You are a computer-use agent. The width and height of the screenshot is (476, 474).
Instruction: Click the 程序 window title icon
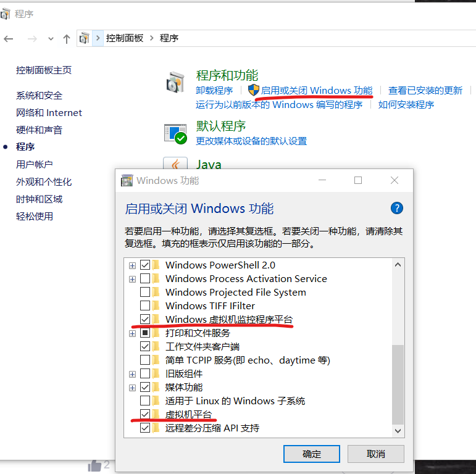(5, 14)
